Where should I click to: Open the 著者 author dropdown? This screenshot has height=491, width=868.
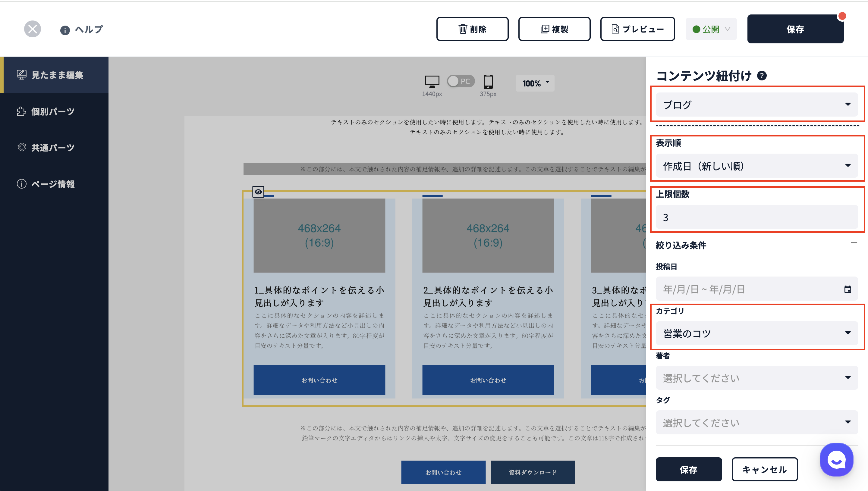tap(757, 378)
